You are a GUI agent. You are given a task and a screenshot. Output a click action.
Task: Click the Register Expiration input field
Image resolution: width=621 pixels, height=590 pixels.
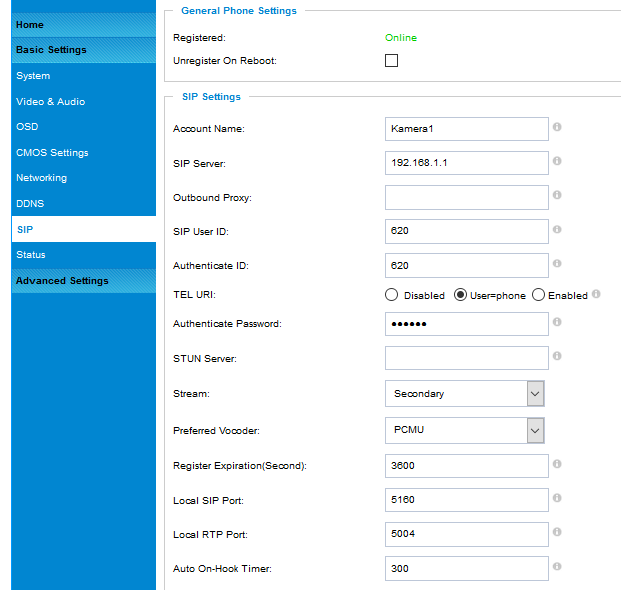coord(466,466)
